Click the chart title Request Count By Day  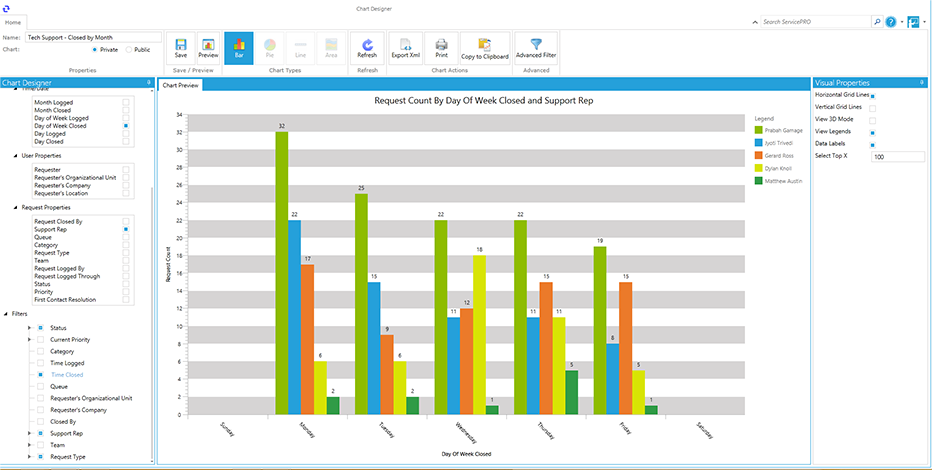[x=483, y=101]
